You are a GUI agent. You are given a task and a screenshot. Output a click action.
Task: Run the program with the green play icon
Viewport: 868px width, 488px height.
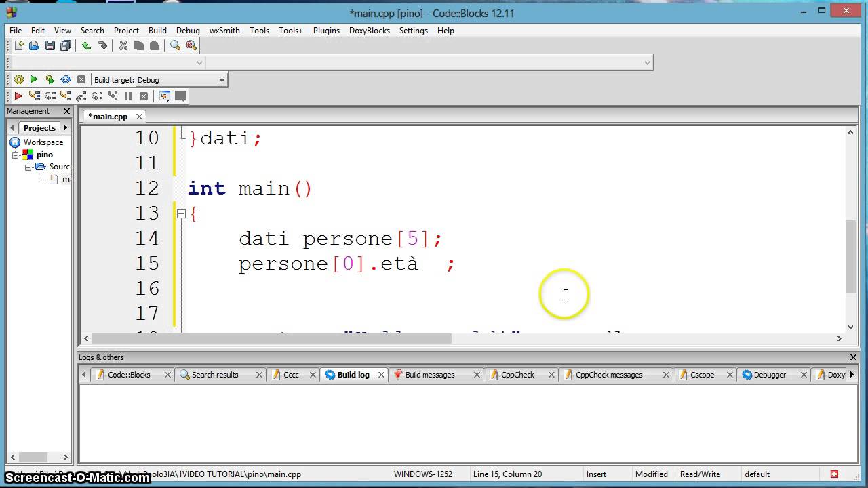pos(34,79)
